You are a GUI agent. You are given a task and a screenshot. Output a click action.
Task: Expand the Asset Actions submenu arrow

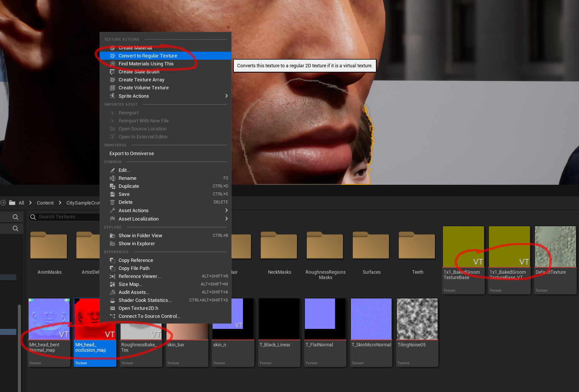(x=226, y=211)
